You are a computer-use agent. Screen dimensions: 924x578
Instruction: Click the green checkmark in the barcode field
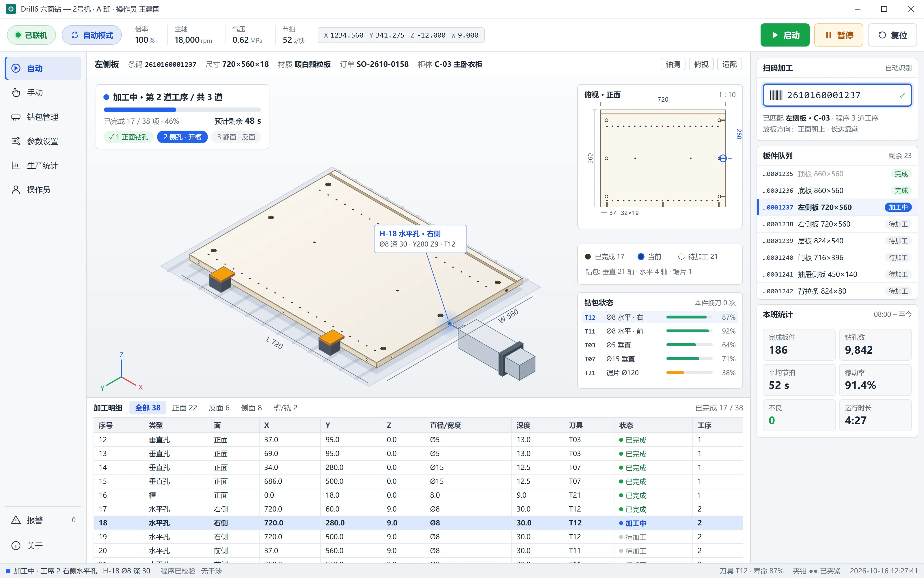[x=902, y=96]
